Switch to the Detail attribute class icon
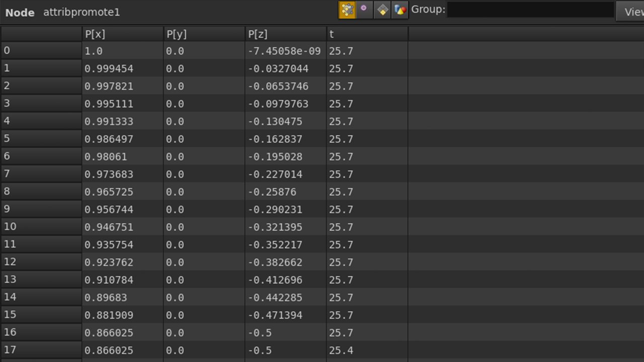Image resolution: width=644 pixels, height=362 pixels. (x=400, y=10)
